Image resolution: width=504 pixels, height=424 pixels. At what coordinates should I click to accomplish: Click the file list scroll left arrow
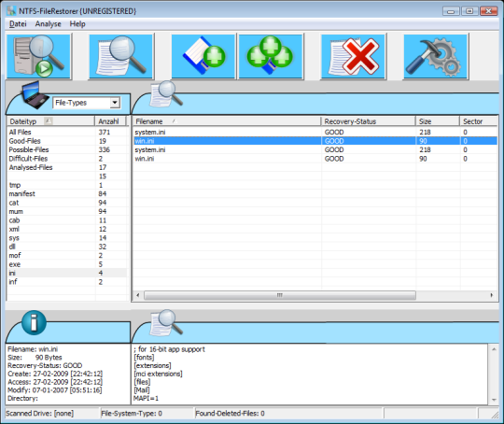coord(138,295)
